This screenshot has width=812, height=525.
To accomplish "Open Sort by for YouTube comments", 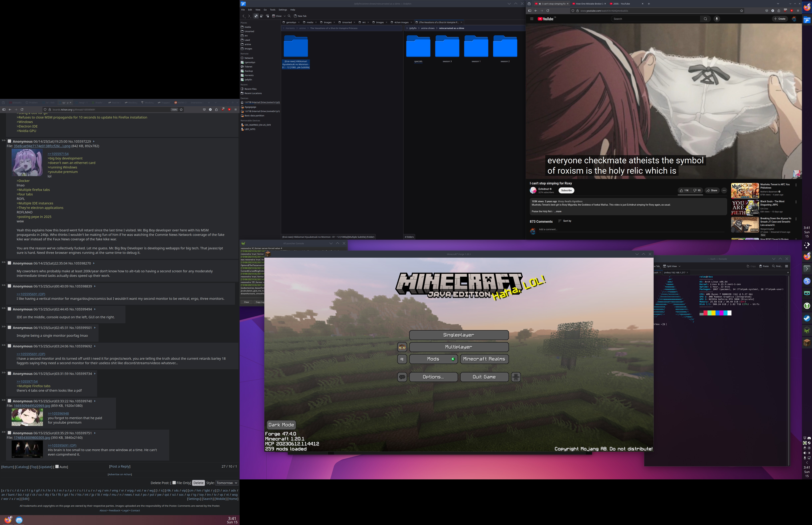I will pos(565,221).
